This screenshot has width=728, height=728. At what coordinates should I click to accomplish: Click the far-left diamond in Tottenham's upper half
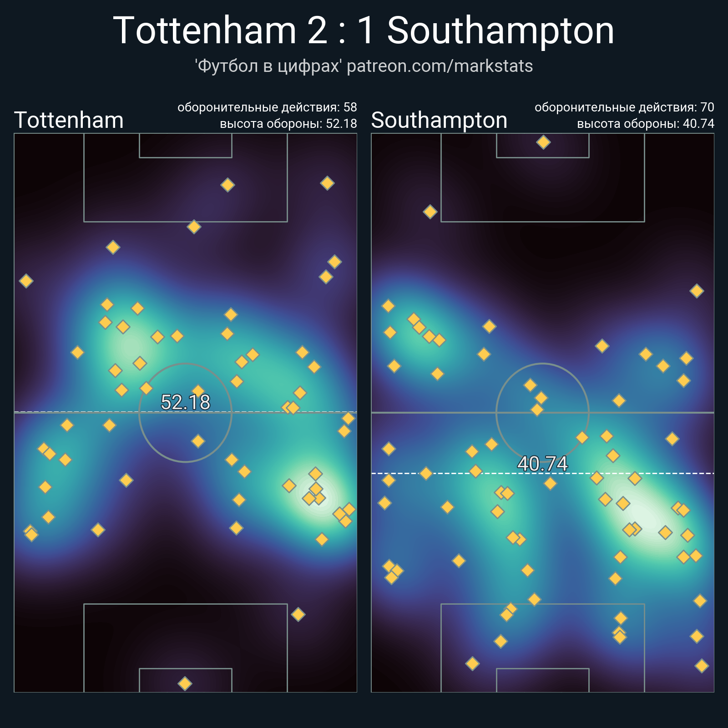click(x=26, y=281)
